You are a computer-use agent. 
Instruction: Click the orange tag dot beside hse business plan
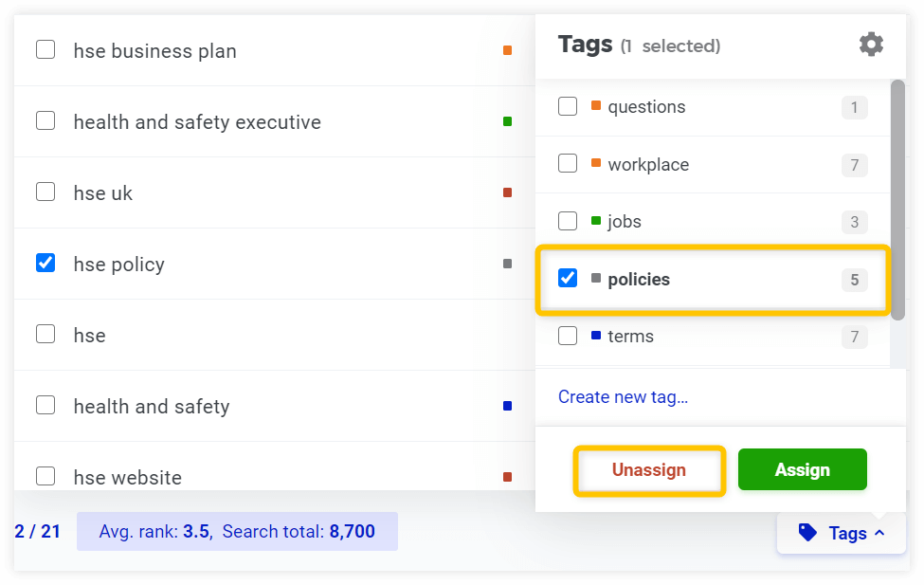(x=508, y=49)
